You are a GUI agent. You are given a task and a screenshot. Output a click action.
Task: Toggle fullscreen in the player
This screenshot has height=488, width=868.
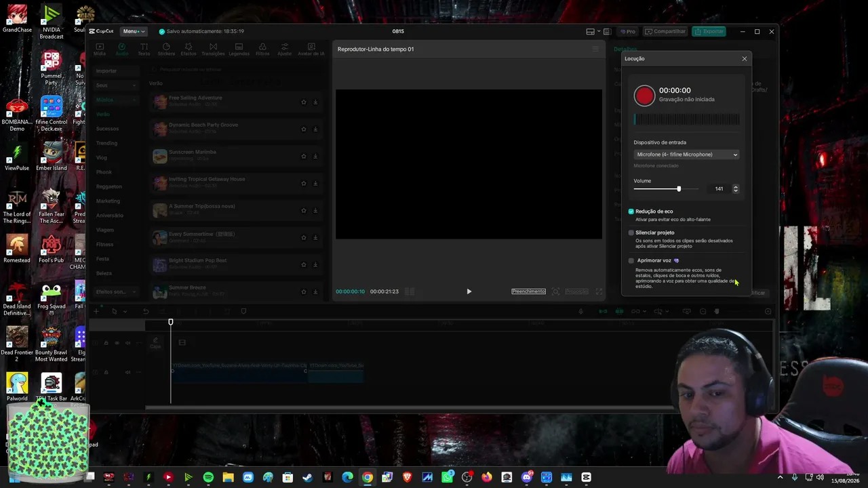[599, 291]
